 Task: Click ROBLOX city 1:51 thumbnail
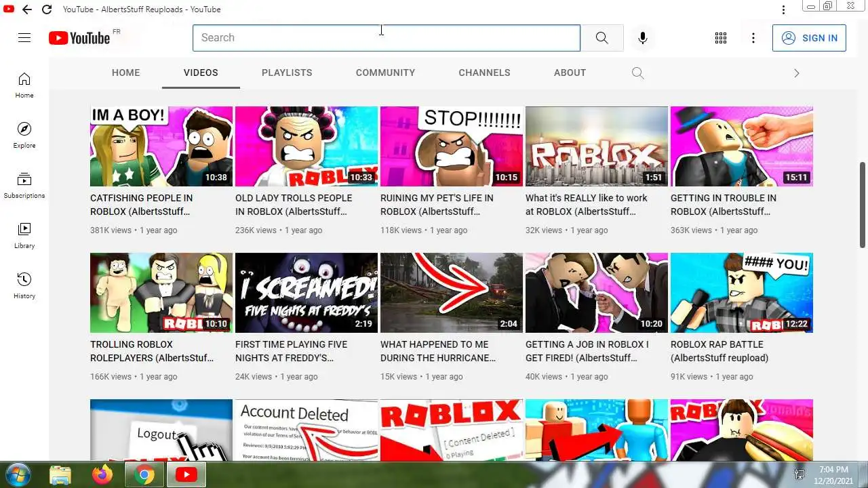coord(597,146)
